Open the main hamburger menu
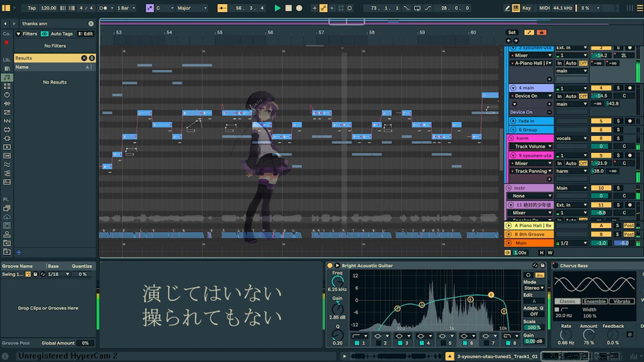644x362 pixels. 639,8
